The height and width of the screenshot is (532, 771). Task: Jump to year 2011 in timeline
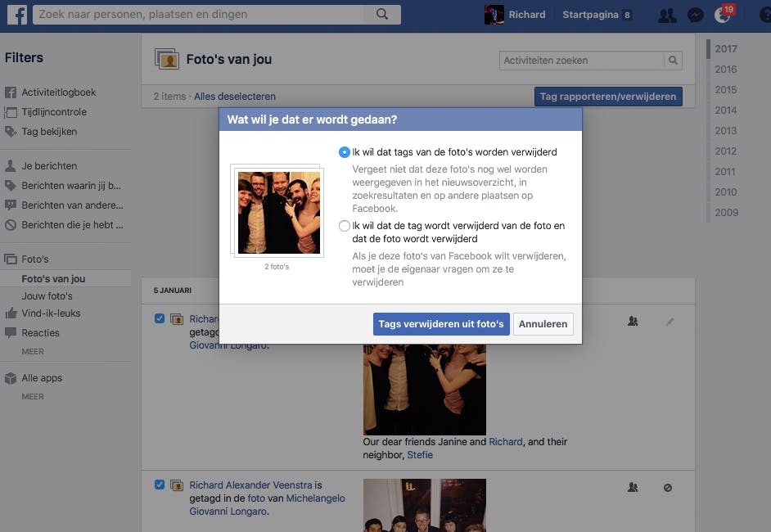pyautogui.click(x=726, y=172)
